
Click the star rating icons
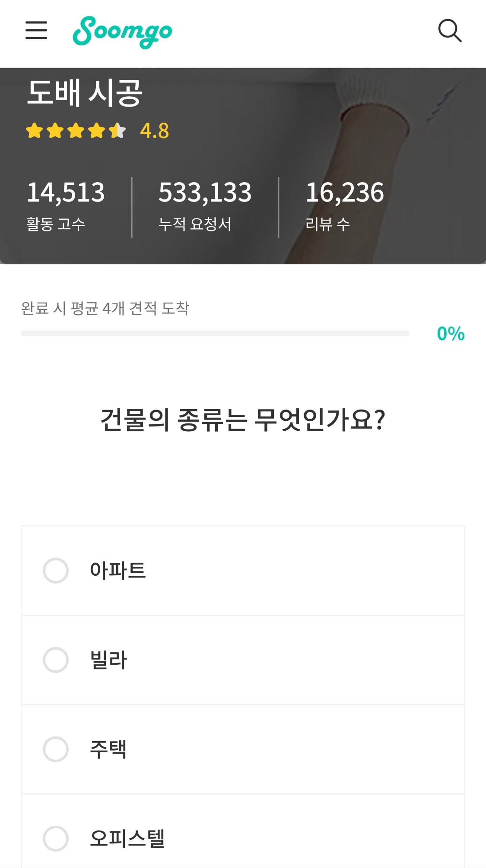(76, 130)
